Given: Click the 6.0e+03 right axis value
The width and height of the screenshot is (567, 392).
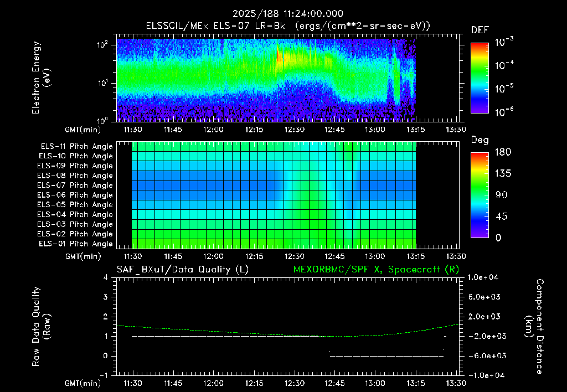Looking at the screenshot, I should point(484,297).
